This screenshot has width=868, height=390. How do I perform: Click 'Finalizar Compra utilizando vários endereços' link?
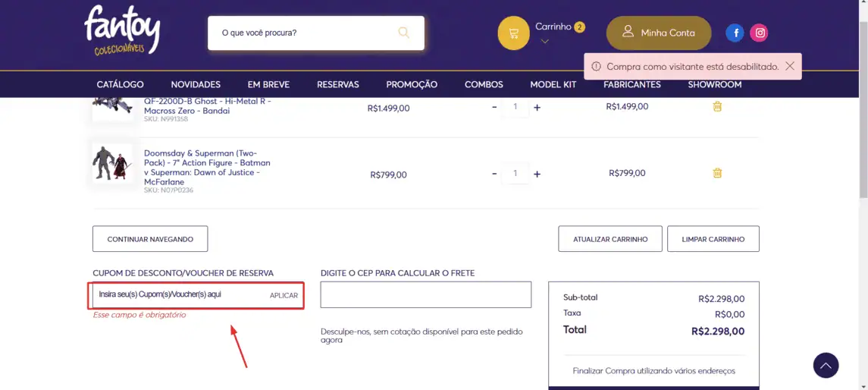(653, 370)
